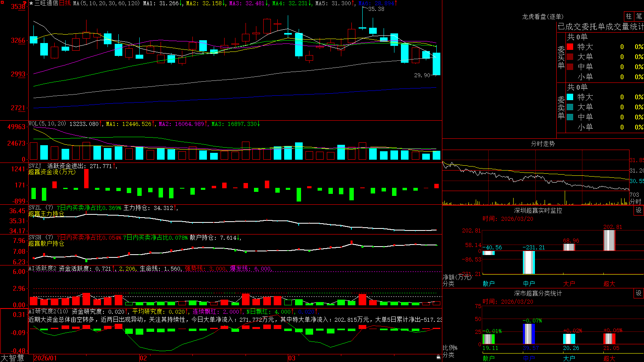Screen dimensions: 644x362
Task: Select the 02 month marker on the time axis
Action: coord(143,358)
